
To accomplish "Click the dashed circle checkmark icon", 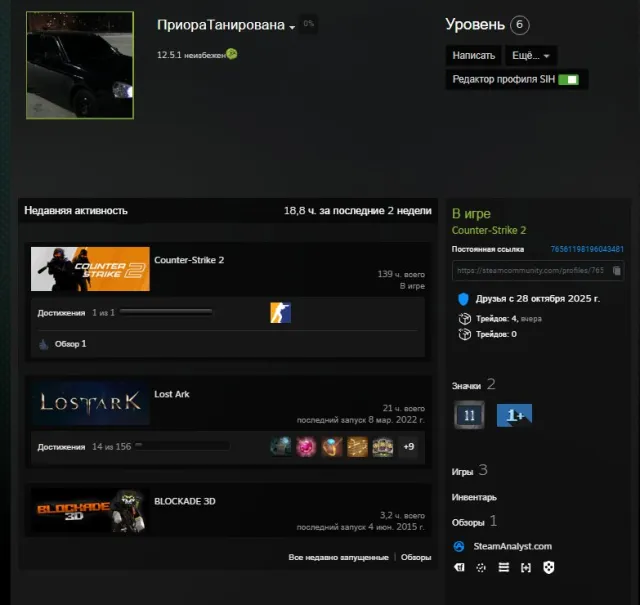I will 481,567.
